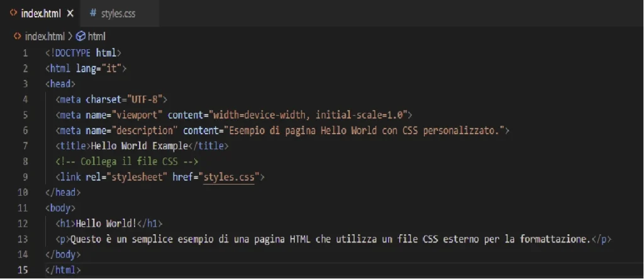Viewport: 644px width, 279px height.
Task: Click the "width=device-width, initial-scale=1.0" content string
Action: click(308, 115)
